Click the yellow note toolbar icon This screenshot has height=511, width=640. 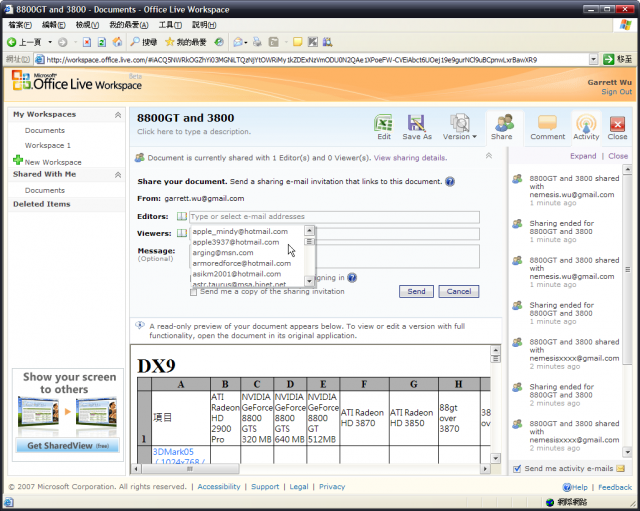[x=298, y=42]
